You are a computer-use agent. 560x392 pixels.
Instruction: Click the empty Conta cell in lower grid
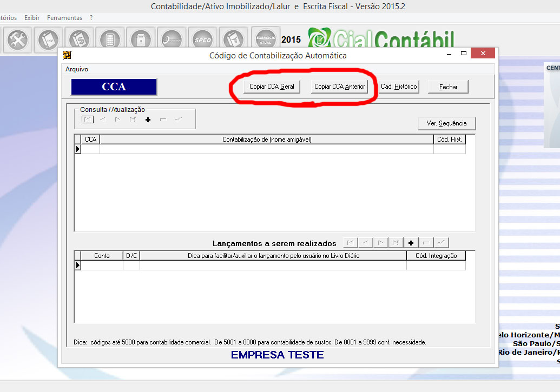coord(102,265)
